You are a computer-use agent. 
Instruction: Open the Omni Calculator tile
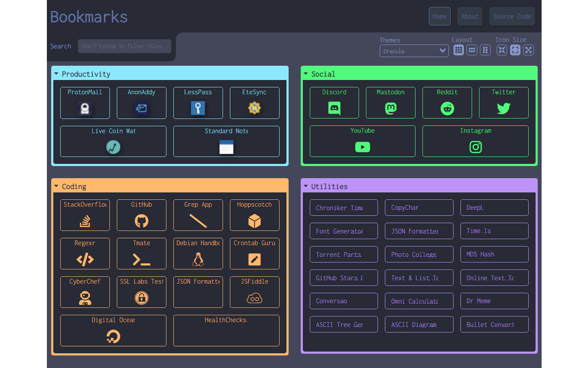[x=419, y=301]
